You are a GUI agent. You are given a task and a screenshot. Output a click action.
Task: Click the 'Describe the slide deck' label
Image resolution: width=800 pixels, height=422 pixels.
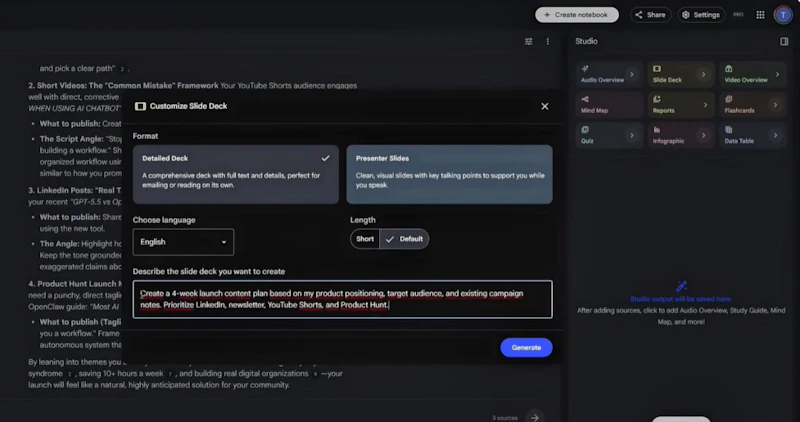click(x=209, y=271)
